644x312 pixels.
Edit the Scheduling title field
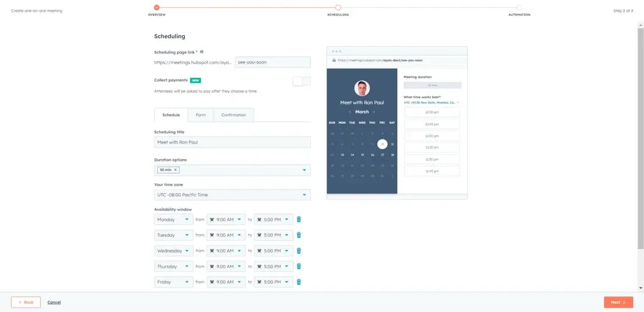click(x=232, y=142)
